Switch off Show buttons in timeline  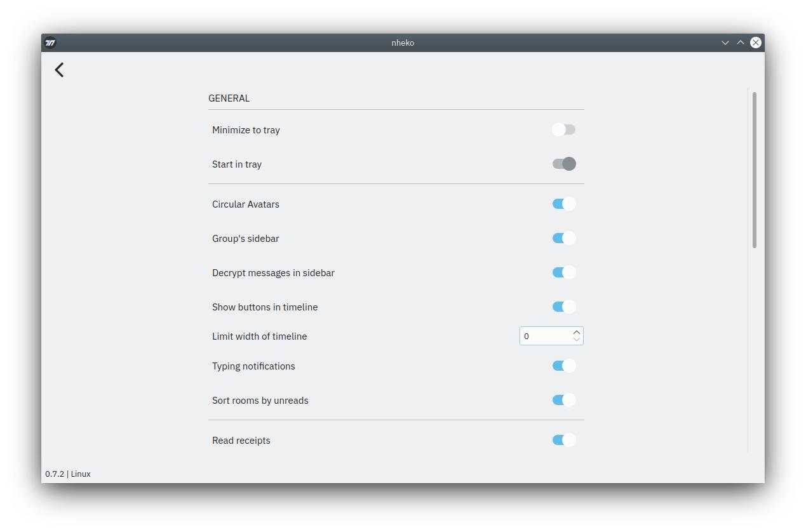tap(563, 307)
